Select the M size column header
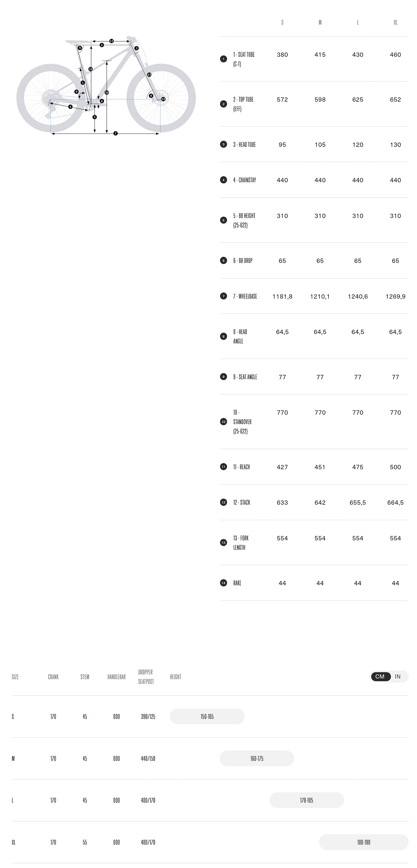The image size is (417, 868). point(320,22)
